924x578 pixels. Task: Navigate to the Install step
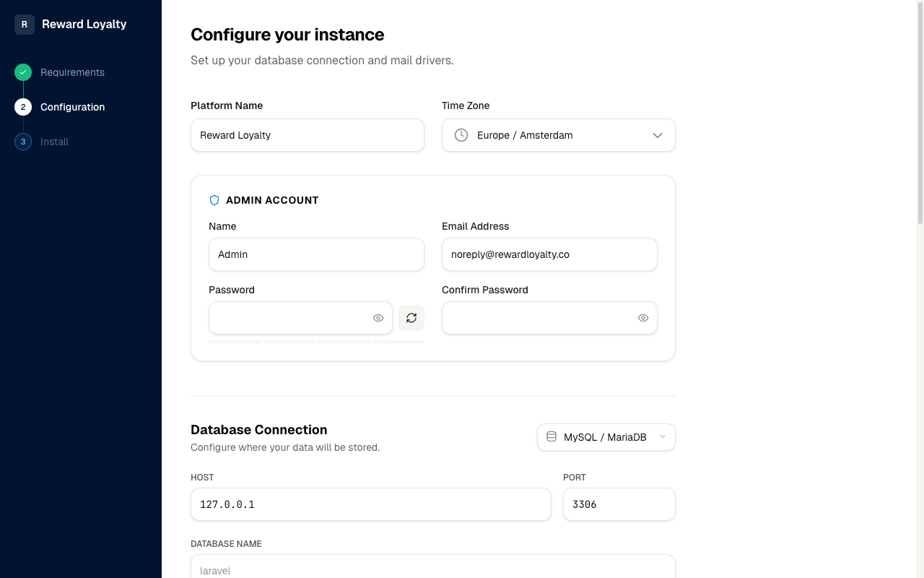(54, 142)
